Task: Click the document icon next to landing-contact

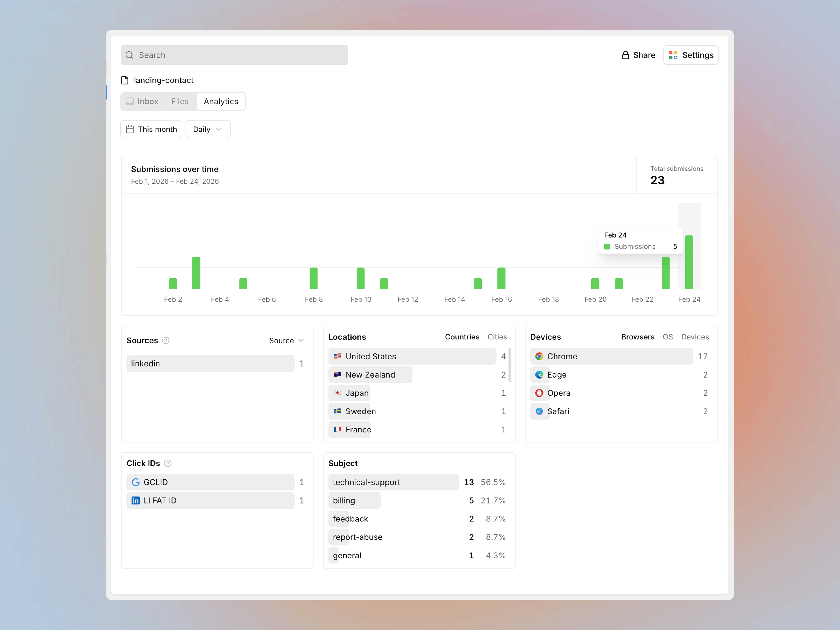Action: [x=125, y=80]
